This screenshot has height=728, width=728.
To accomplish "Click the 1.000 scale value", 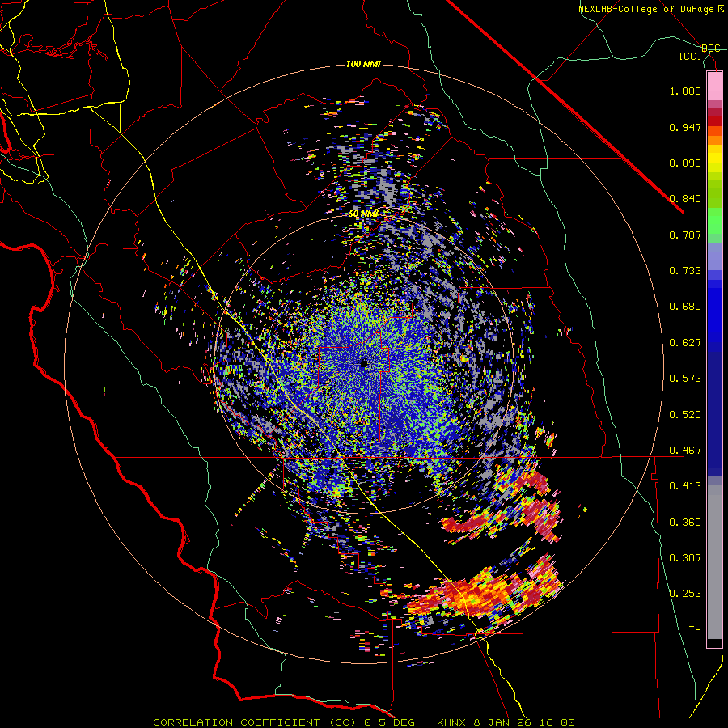I will click(x=685, y=91).
